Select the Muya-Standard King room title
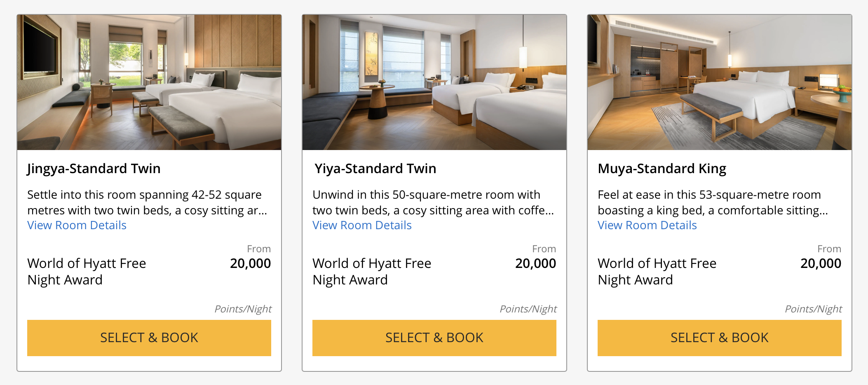Viewport: 868px width, 385px height. click(x=662, y=169)
